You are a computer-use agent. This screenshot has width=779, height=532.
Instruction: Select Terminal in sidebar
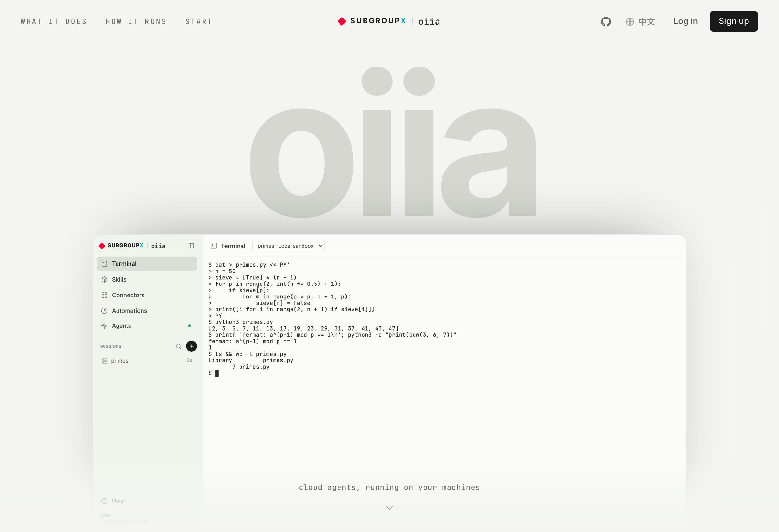pyautogui.click(x=146, y=263)
